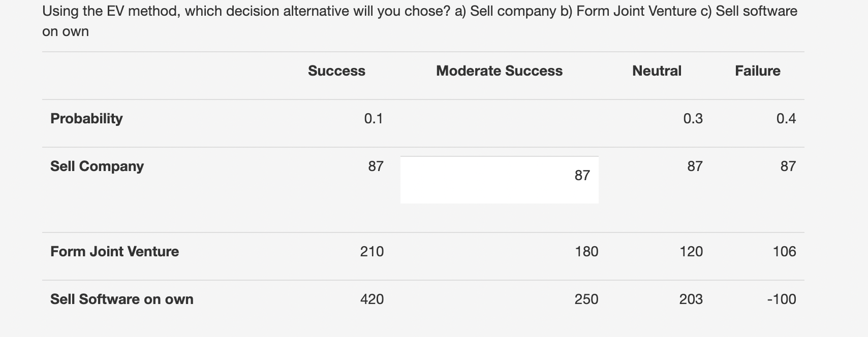Select probability value 0.4 under Failure

click(786, 118)
